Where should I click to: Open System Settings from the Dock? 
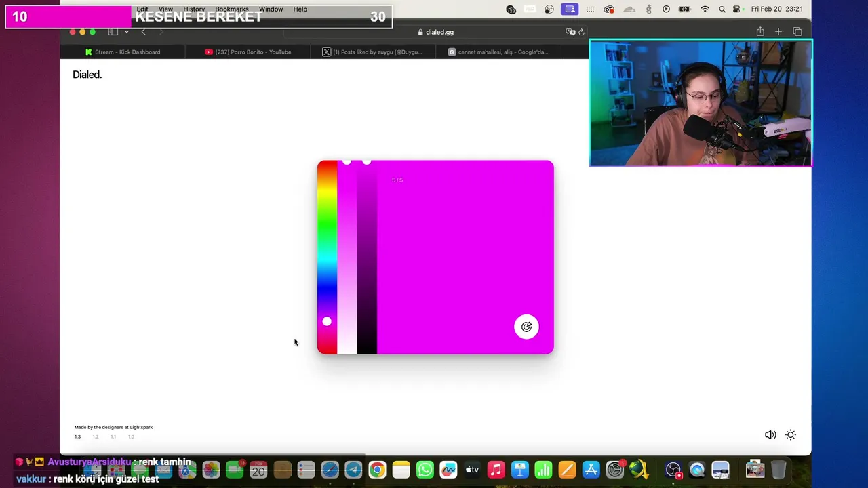click(614, 470)
